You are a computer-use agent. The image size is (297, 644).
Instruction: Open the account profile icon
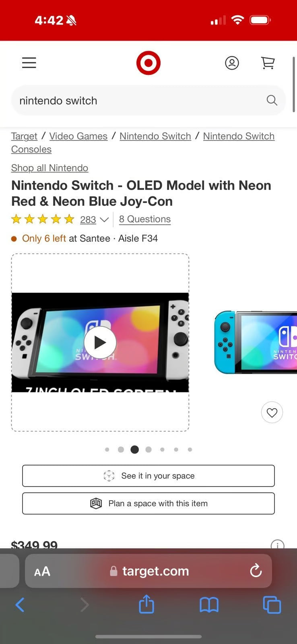(232, 63)
